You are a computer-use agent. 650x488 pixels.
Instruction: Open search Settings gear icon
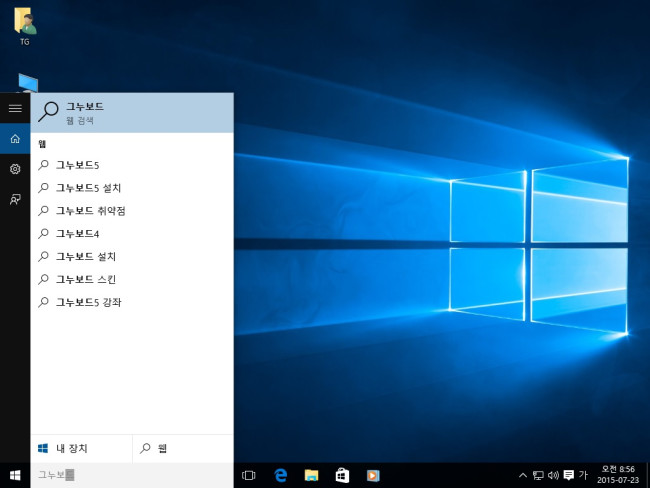pyautogui.click(x=15, y=169)
